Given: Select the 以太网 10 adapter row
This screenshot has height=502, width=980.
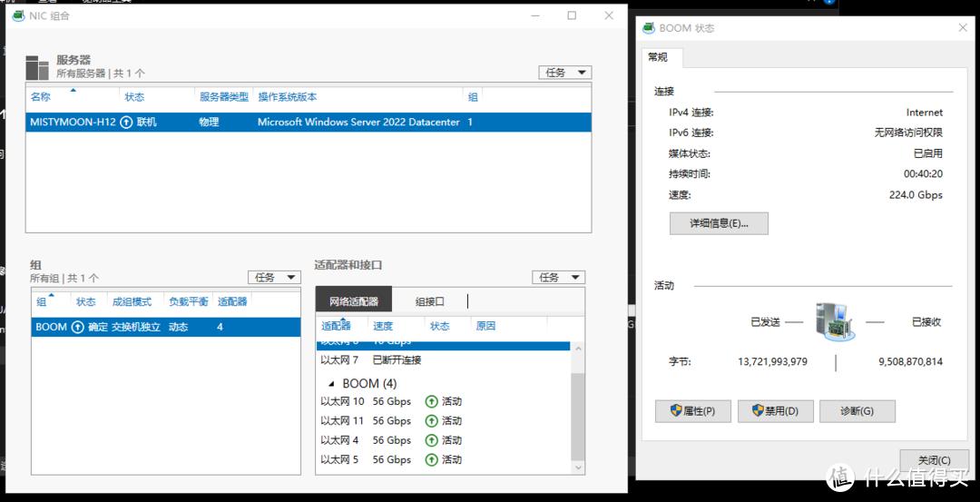Looking at the screenshot, I should click(443, 401).
